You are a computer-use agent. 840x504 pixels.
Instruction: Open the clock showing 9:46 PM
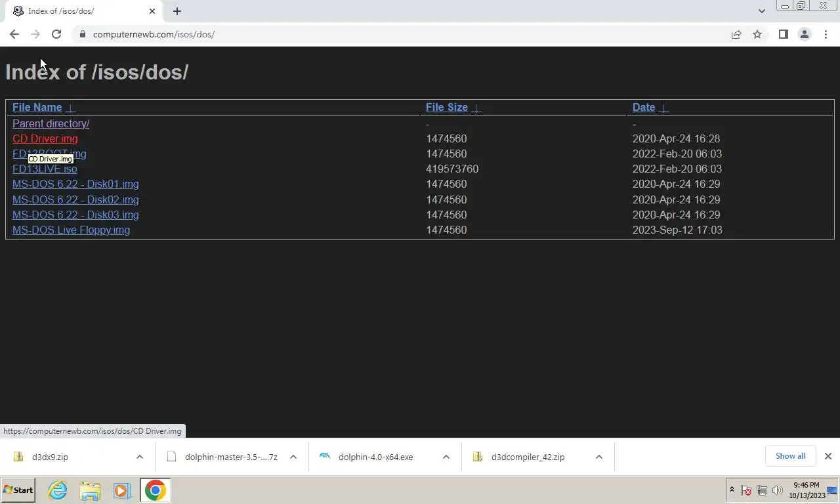807,490
